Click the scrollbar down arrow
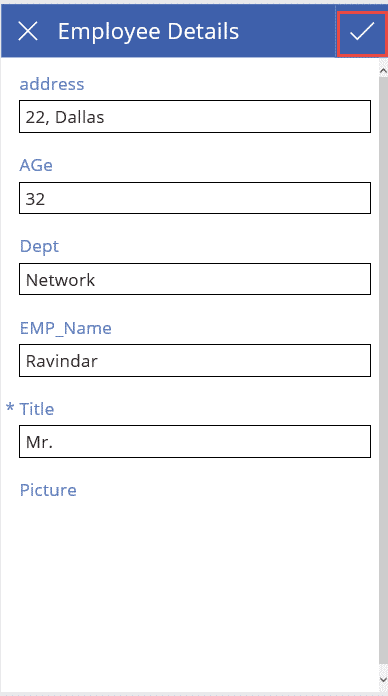Image resolution: width=388 pixels, height=696 pixels. tap(384, 679)
